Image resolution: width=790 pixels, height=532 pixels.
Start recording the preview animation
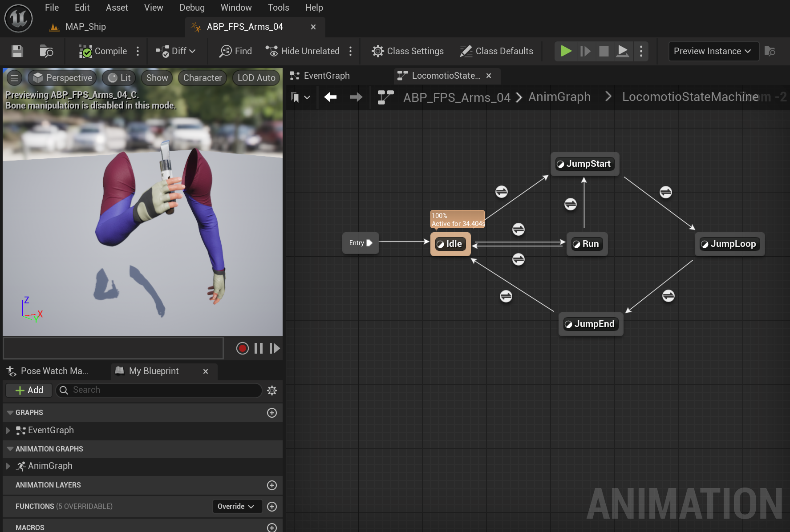[243, 348]
